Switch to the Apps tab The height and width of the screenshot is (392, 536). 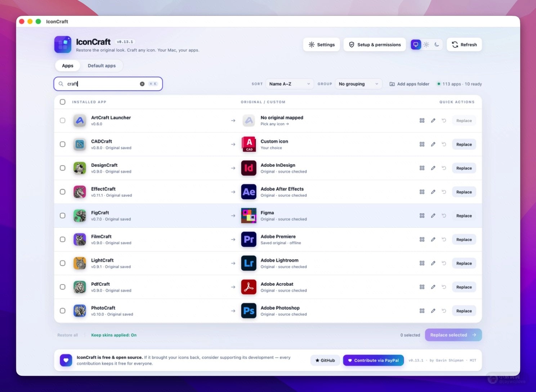(x=68, y=66)
